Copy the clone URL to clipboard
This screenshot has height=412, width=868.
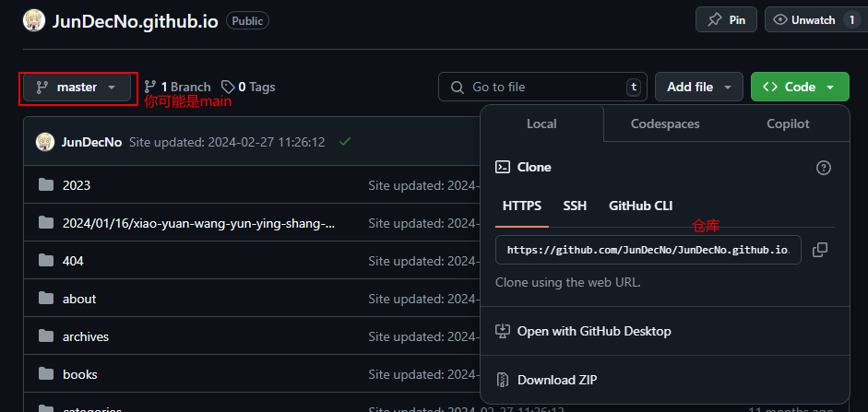[x=820, y=250]
